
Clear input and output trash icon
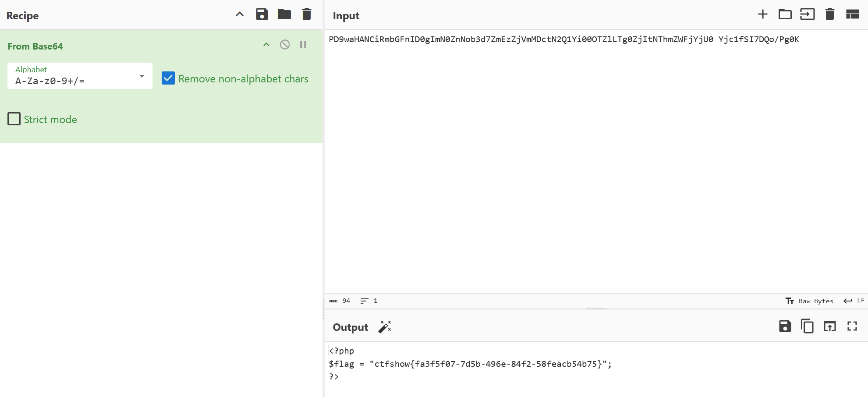[830, 14]
